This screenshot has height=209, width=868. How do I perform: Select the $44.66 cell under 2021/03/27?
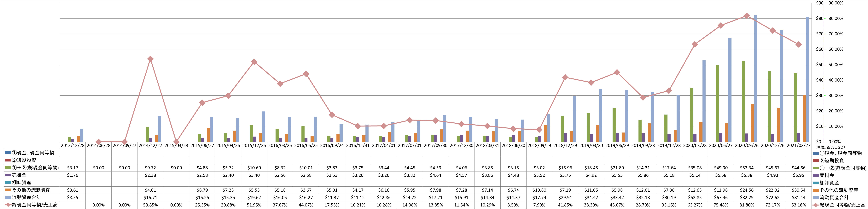(799, 168)
